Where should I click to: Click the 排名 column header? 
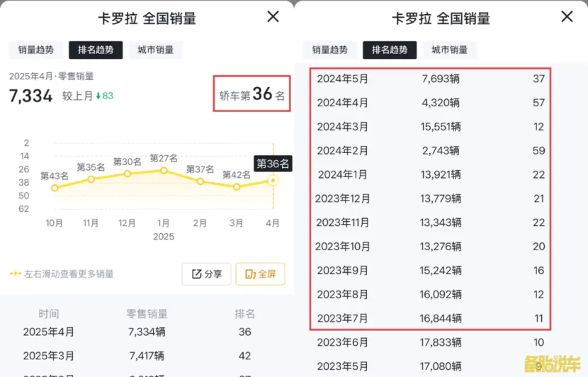245,314
